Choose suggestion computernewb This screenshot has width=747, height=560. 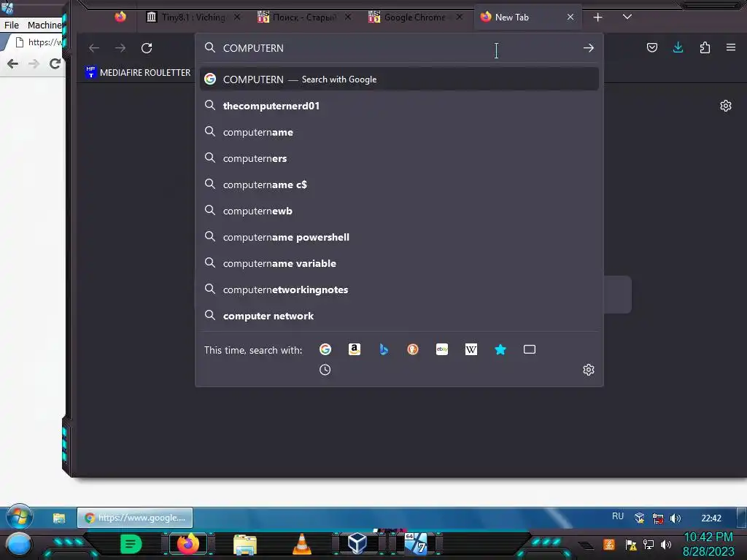click(x=399, y=211)
